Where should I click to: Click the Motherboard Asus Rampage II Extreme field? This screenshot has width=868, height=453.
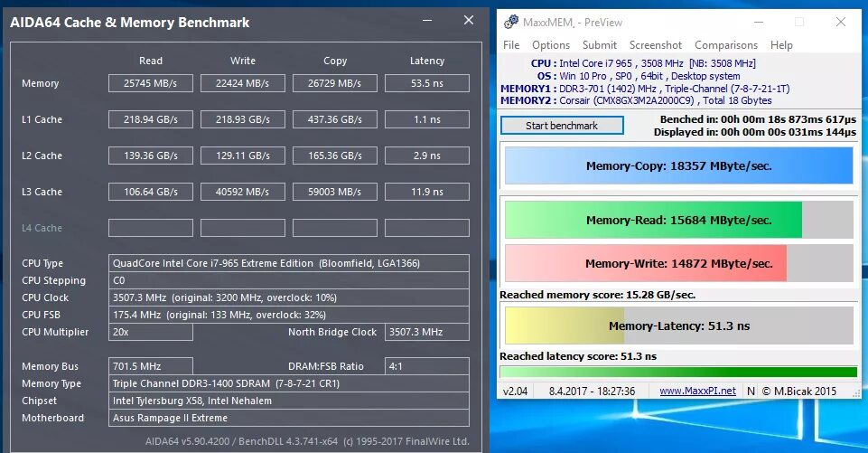(289, 418)
